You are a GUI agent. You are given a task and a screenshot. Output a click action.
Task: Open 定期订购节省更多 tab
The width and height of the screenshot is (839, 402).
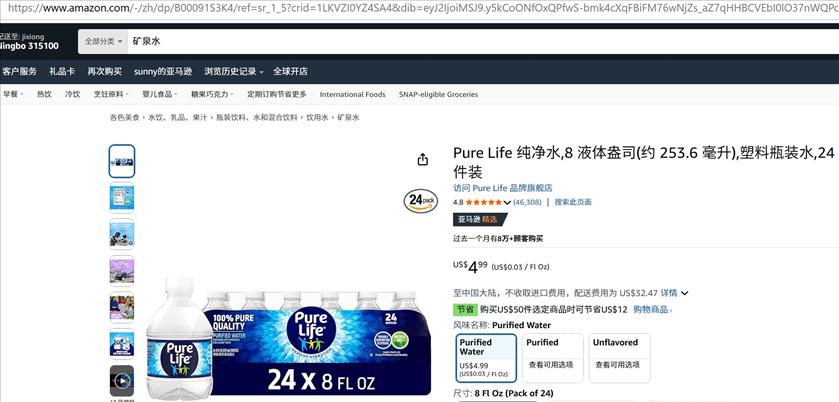tap(277, 94)
